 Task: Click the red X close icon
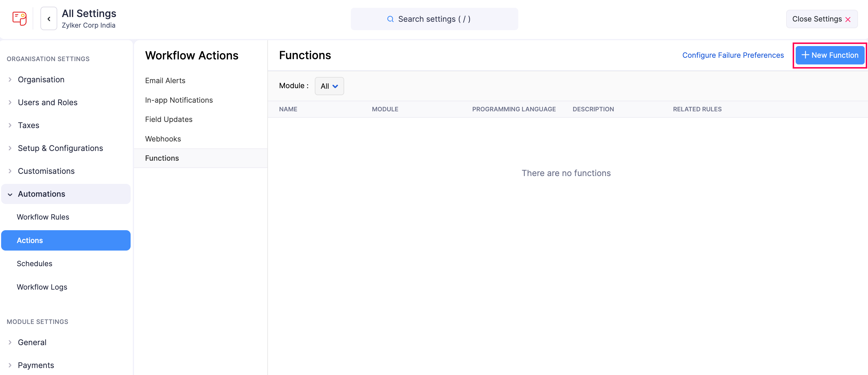pos(848,20)
